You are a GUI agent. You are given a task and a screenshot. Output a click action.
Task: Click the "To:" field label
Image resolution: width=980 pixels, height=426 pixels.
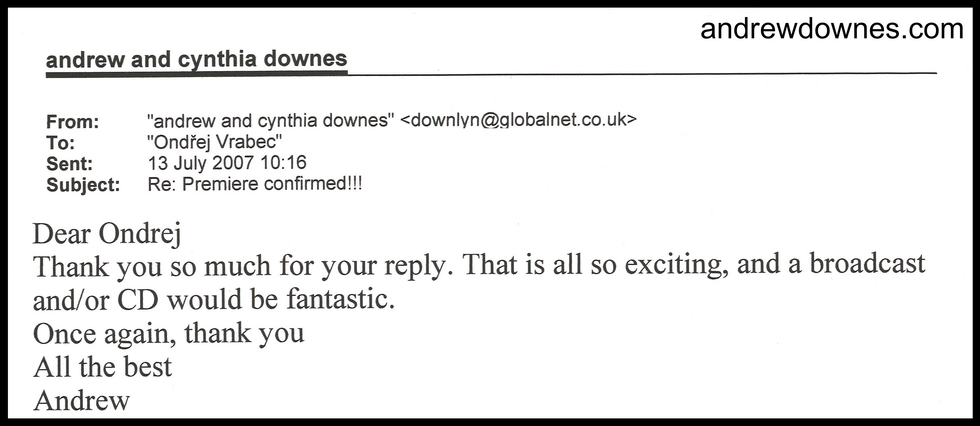pyautogui.click(x=61, y=143)
